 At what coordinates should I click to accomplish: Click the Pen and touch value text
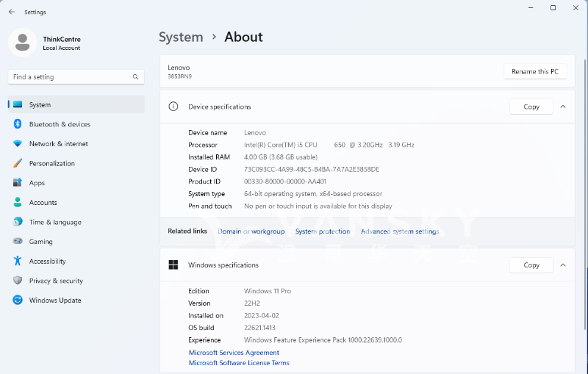(x=318, y=206)
